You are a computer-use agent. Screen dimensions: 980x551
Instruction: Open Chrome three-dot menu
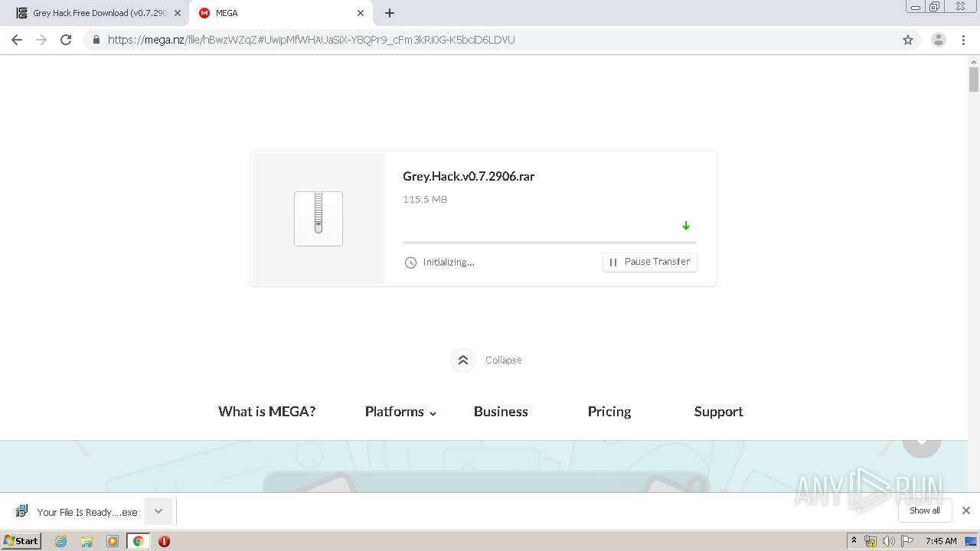[964, 40]
